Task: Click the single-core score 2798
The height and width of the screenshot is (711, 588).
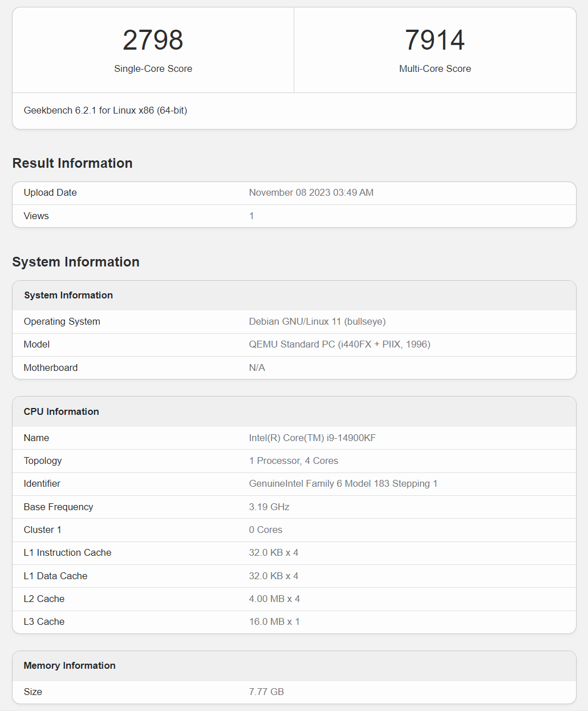Action: point(153,40)
